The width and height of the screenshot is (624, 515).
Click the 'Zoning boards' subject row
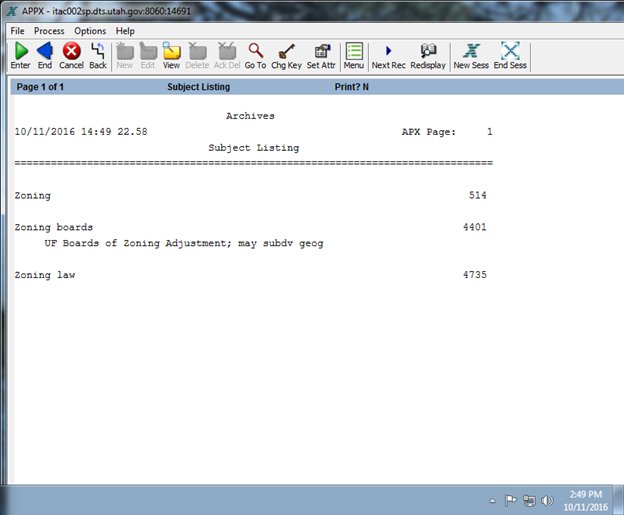coord(250,227)
